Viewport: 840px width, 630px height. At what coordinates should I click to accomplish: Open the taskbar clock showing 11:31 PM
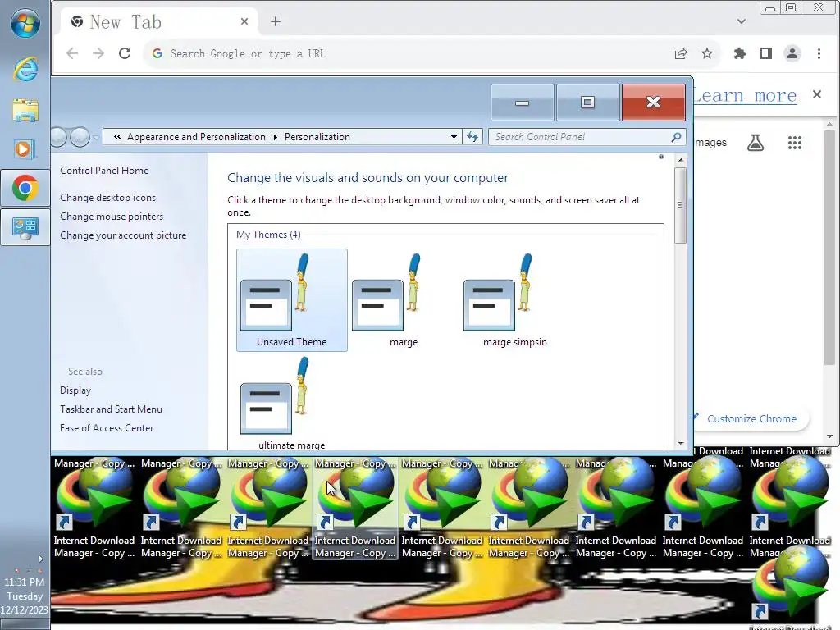25,596
